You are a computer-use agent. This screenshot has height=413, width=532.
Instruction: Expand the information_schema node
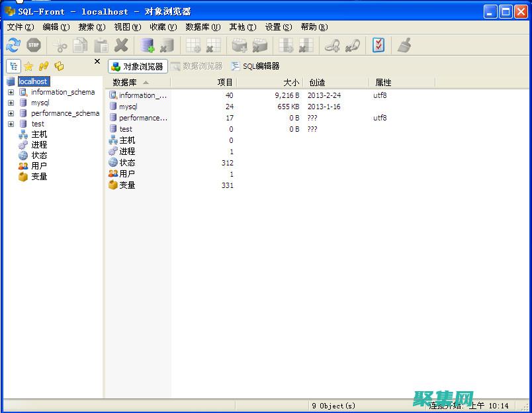(x=11, y=92)
